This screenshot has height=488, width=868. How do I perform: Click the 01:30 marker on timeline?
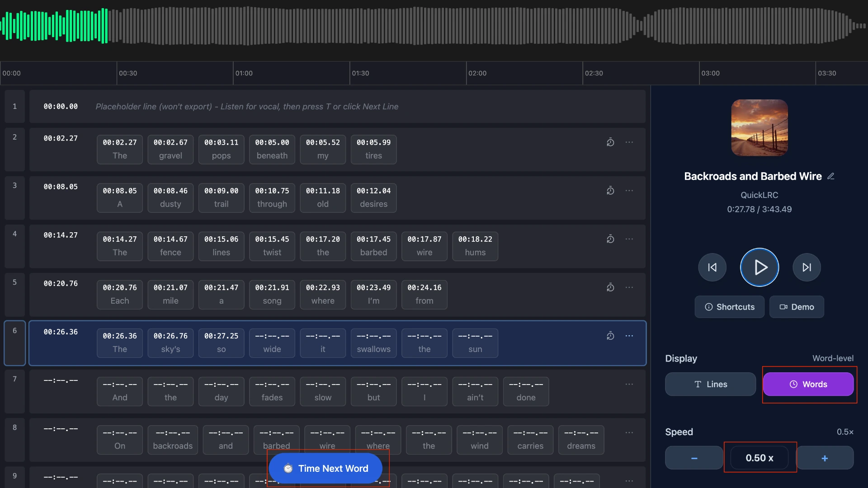[x=360, y=73]
